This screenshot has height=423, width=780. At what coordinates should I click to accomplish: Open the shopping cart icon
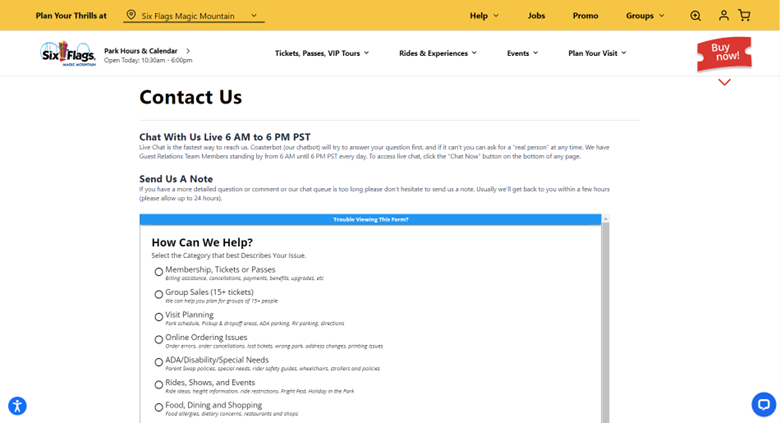744,15
